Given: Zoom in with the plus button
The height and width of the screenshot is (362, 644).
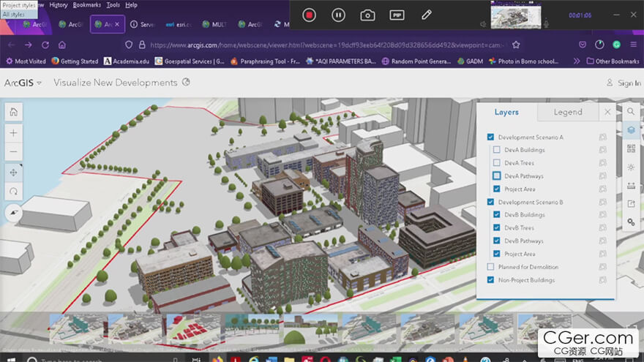Looking at the screenshot, I should pyautogui.click(x=14, y=133).
